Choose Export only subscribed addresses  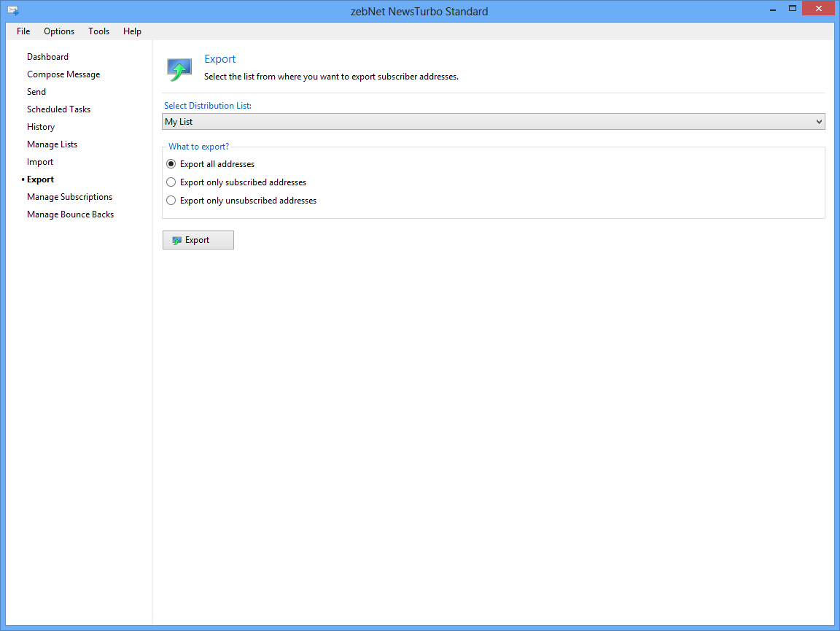click(x=171, y=182)
